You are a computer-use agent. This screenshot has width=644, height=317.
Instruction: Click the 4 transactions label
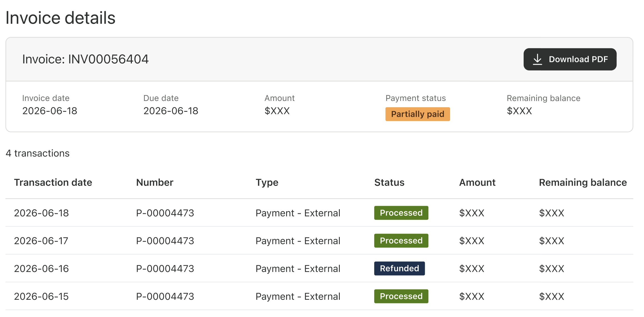pos(38,153)
